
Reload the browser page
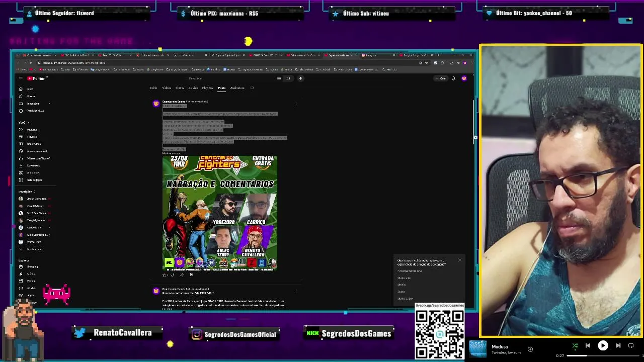[31, 63]
